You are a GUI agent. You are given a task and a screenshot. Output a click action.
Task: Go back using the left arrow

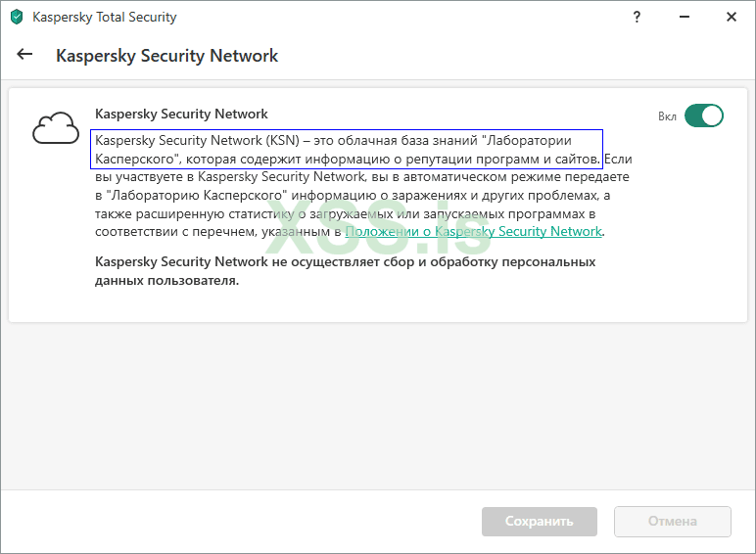coord(24,55)
